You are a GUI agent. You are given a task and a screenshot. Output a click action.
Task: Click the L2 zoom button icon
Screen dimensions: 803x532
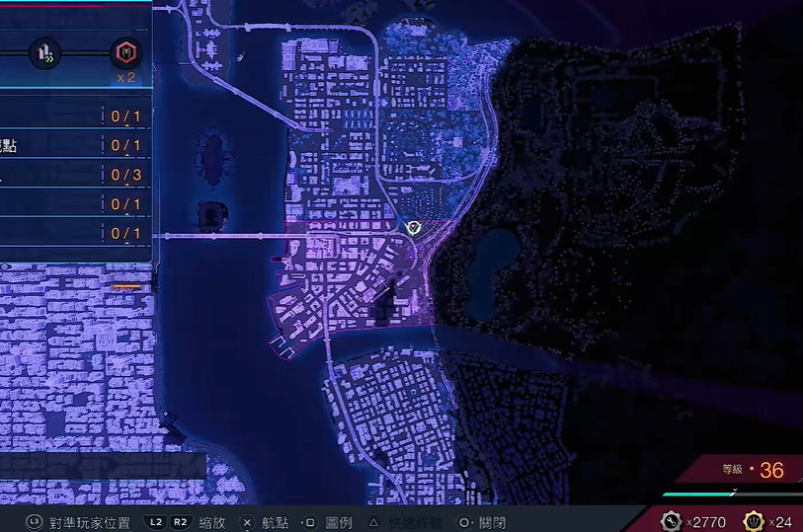pos(156,522)
